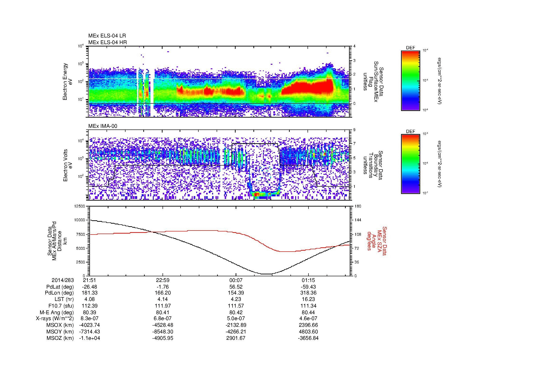Screen dimensions: 555x392
Task: Click the 12500 altitude axis tick
Action: click(x=80, y=206)
